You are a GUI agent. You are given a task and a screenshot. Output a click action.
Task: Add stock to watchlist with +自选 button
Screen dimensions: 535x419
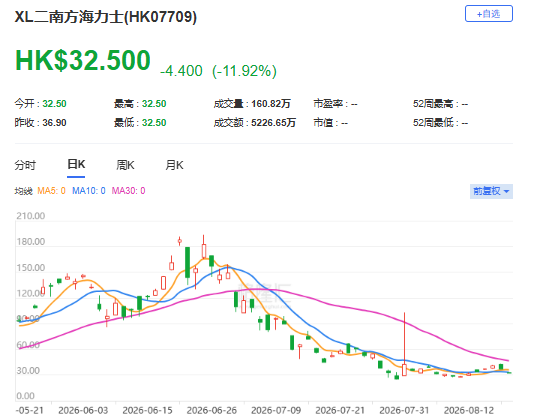pos(489,14)
